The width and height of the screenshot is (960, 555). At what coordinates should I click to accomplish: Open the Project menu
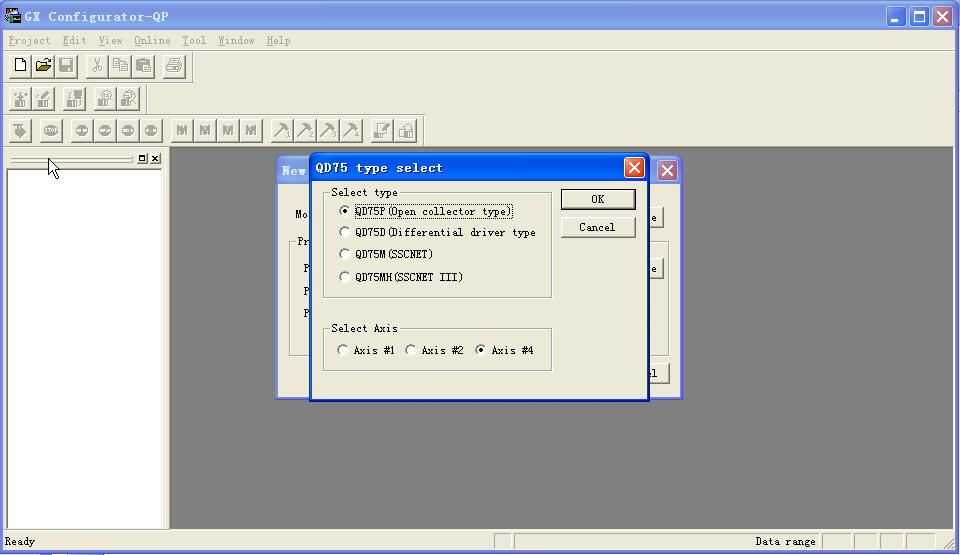pos(29,41)
